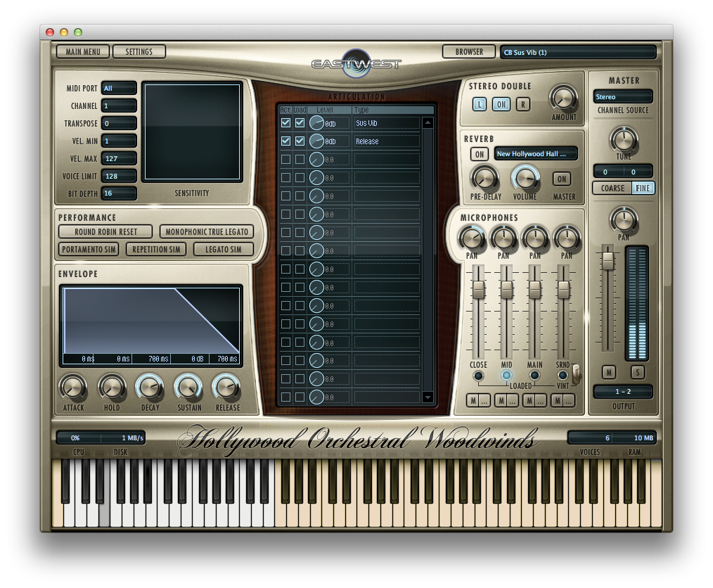Open the Browser view

click(x=469, y=52)
